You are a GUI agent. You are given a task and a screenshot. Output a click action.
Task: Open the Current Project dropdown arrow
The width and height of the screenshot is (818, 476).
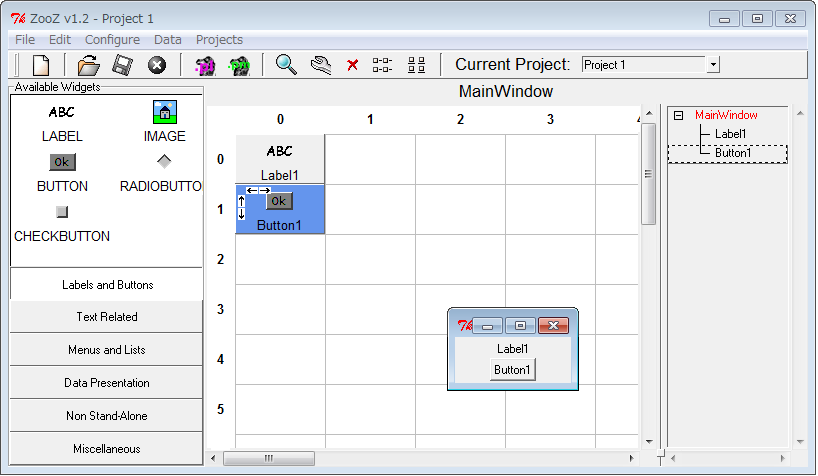[x=713, y=65]
